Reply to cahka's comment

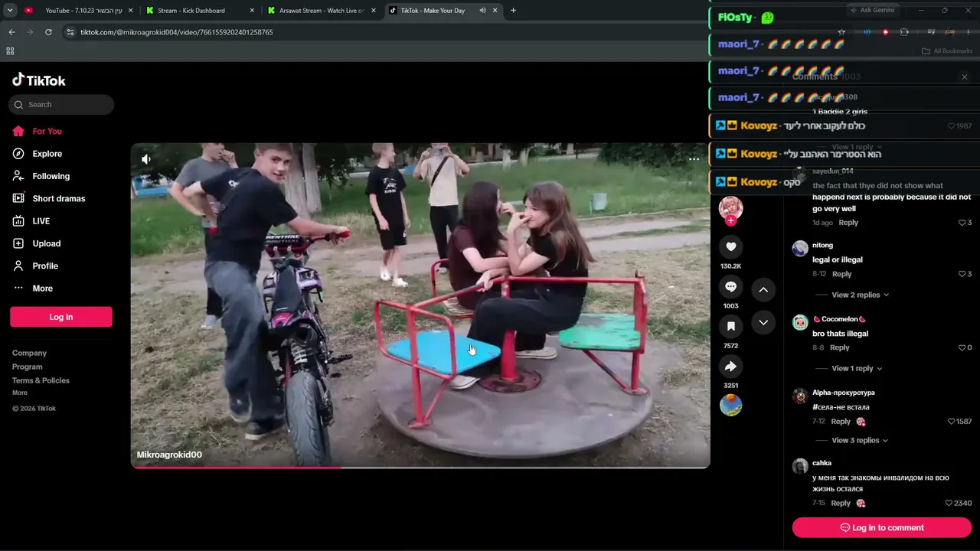click(841, 503)
